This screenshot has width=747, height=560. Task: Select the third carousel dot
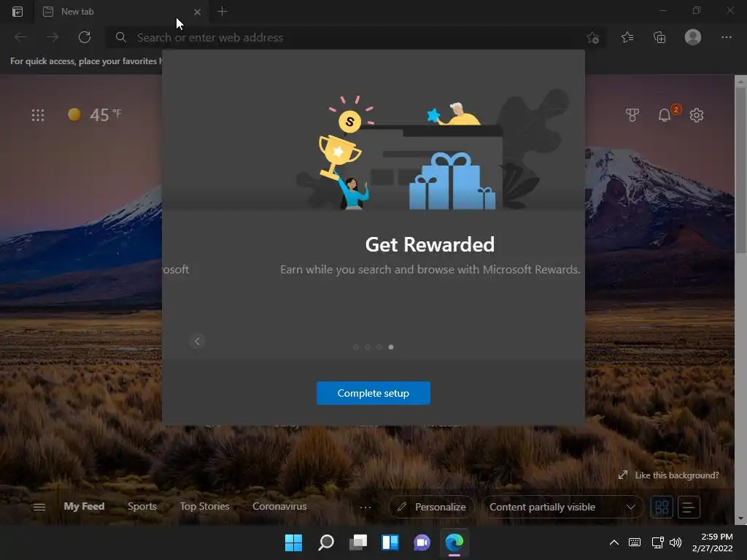point(379,346)
